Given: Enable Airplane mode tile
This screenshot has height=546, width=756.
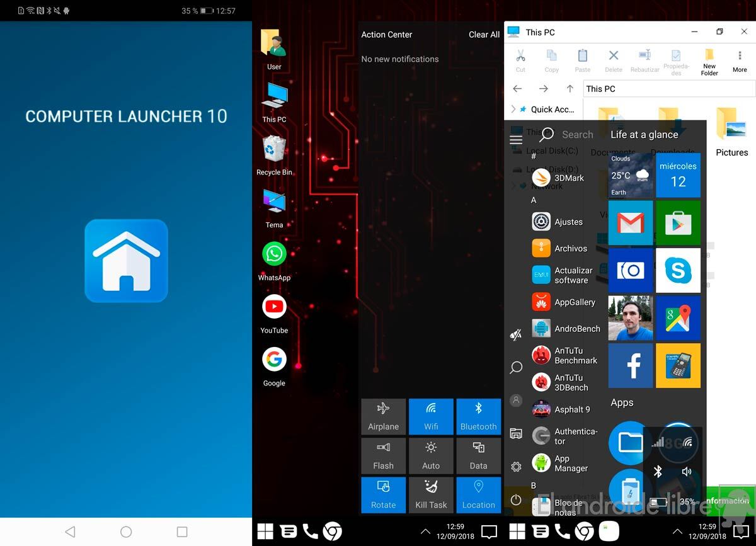Looking at the screenshot, I should [383, 416].
